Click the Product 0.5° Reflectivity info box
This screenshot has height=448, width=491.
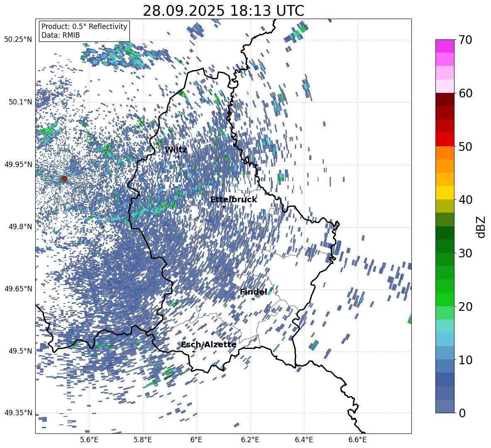(84, 31)
